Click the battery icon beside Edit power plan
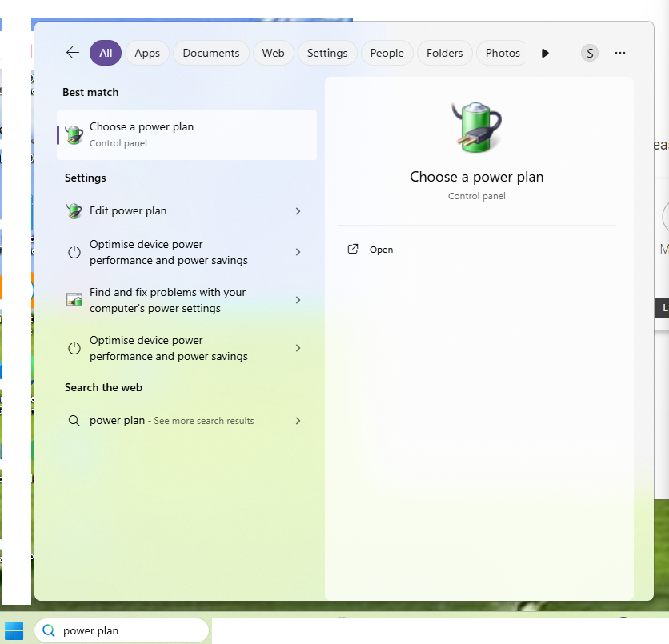669x644 pixels. pos(74,211)
